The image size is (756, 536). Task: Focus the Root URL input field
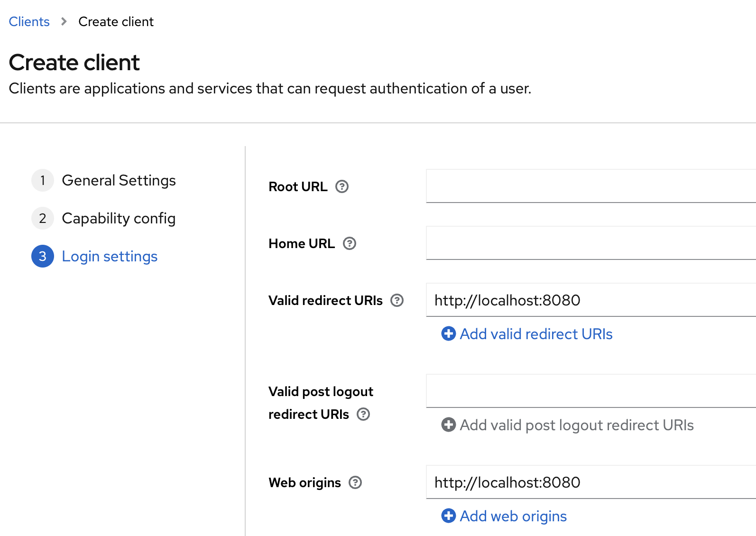591,186
